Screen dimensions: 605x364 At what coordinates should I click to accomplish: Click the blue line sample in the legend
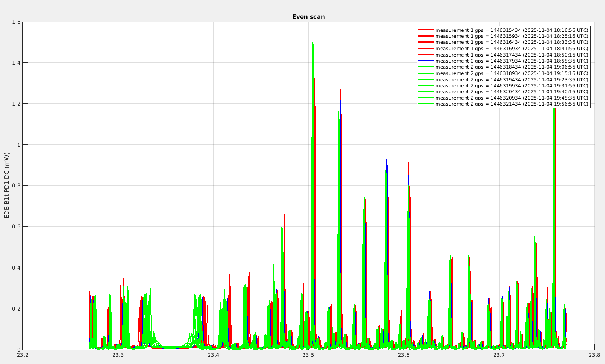tap(426, 61)
